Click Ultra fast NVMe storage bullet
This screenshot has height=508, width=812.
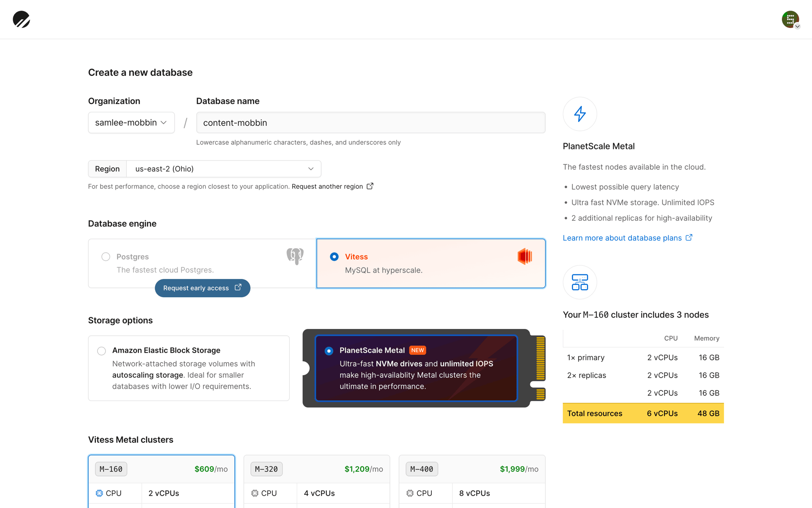(x=643, y=203)
